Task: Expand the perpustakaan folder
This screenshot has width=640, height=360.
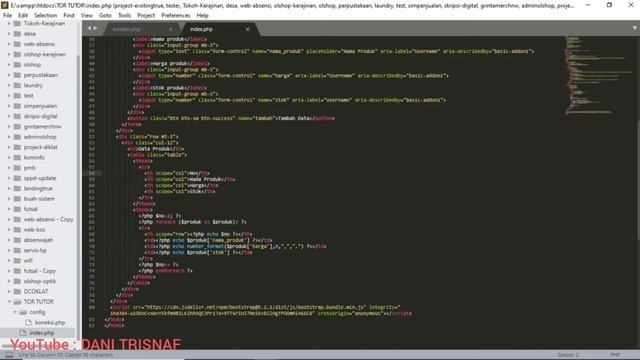Action: tap(9, 75)
